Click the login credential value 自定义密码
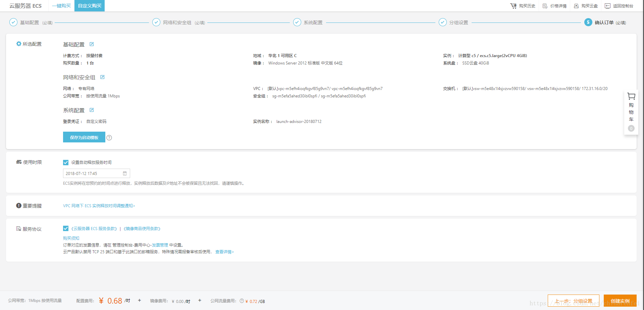 coord(96,122)
